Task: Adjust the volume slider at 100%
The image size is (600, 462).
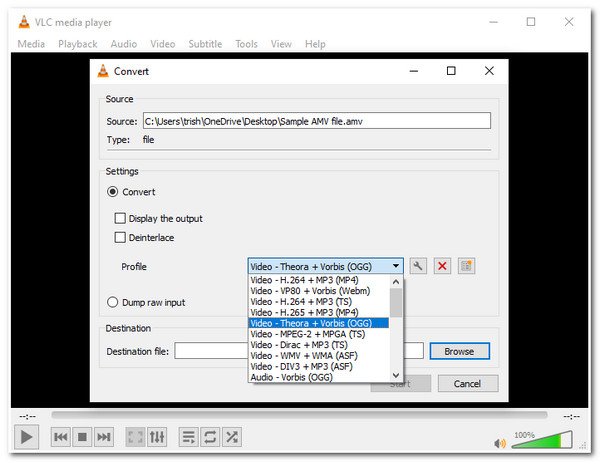Action: pos(542,439)
